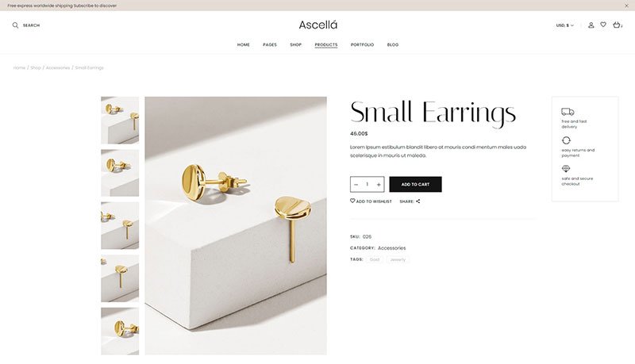Viewport: 635px width, 364px height.
Task: Open the Portfolio menu item
Action: pyautogui.click(x=362, y=45)
